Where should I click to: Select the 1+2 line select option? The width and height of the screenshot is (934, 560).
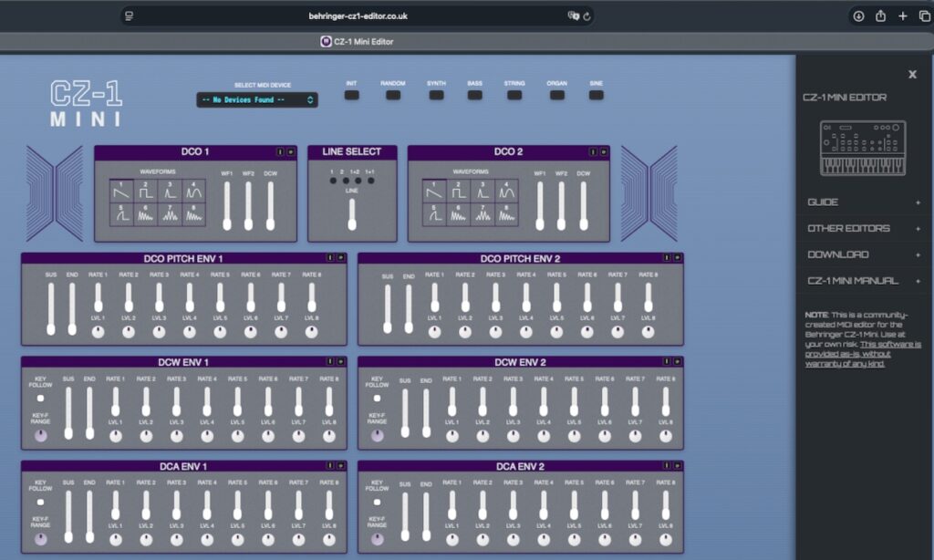point(357,180)
